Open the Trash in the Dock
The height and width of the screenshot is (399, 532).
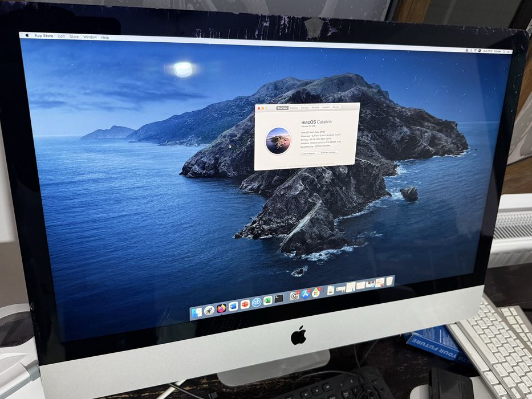pyautogui.click(x=389, y=280)
